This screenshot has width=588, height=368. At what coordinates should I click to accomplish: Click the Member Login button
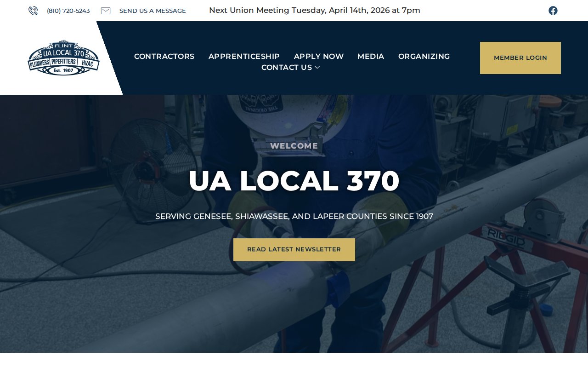(520, 58)
